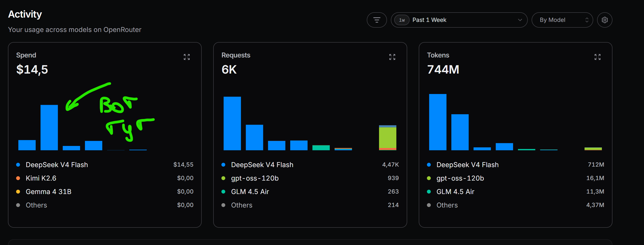Open the By Model grouping dropdown
Image resolution: width=644 pixels, height=245 pixels.
tap(562, 20)
